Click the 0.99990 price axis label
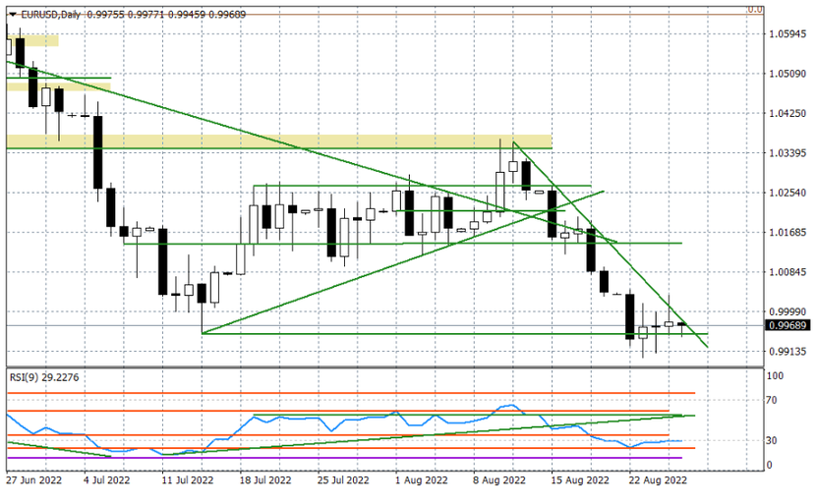 [787, 311]
